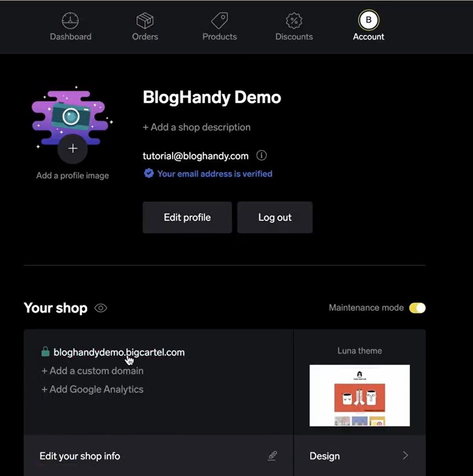Click the Luna theme preview thumbnail
Viewport: 473px width, 476px height.
tap(359, 395)
